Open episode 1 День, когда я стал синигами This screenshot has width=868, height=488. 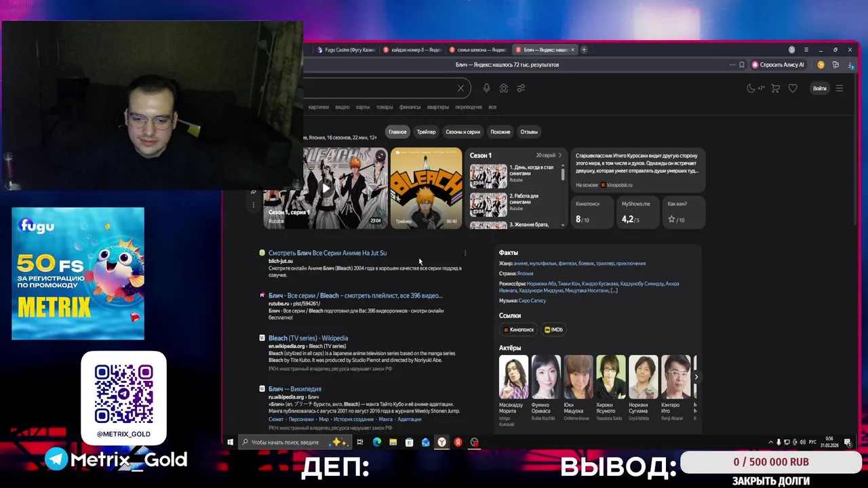click(x=512, y=175)
